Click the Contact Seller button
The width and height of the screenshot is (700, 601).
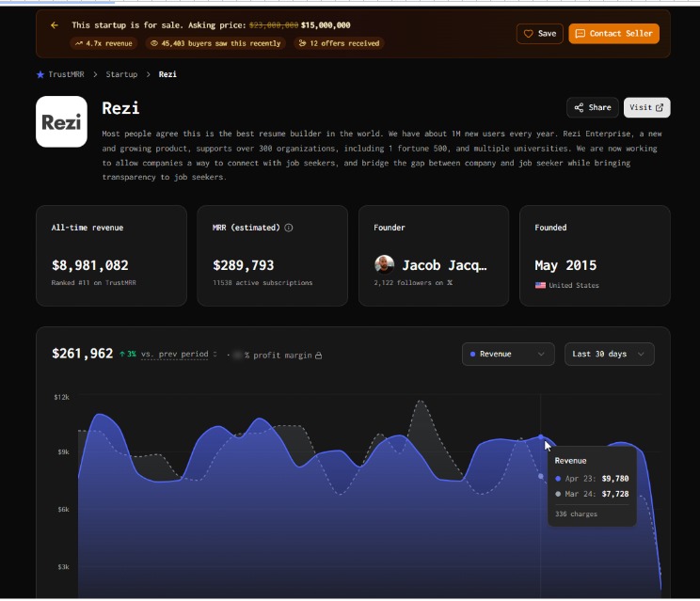click(613, 34)
